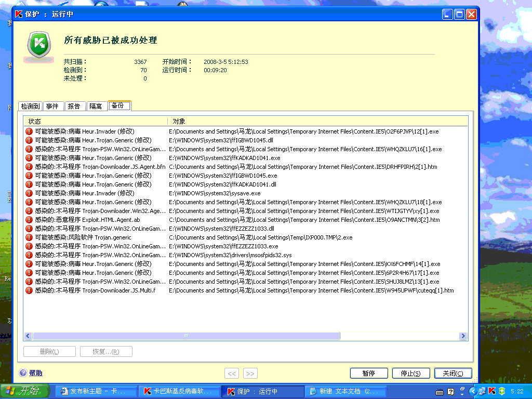The width and height of the screenshot is (532, 399).
Task: Click the alert icon of the xy[1].exe row
Action: point(29,211)
